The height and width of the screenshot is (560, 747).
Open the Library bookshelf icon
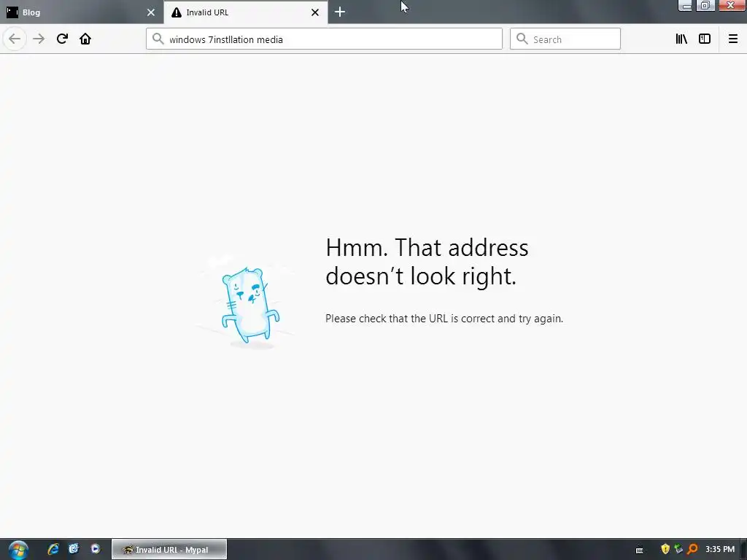tap(681, 39)
